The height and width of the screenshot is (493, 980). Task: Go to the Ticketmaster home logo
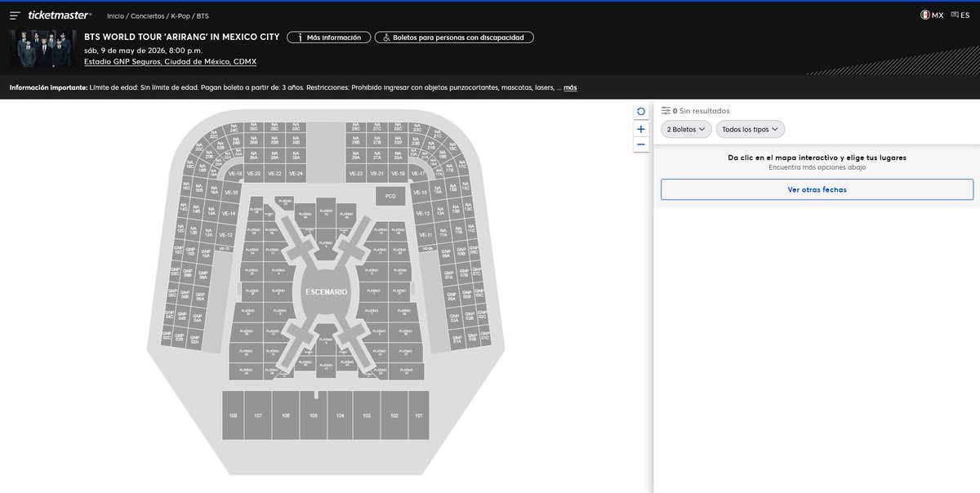[60, 15]
